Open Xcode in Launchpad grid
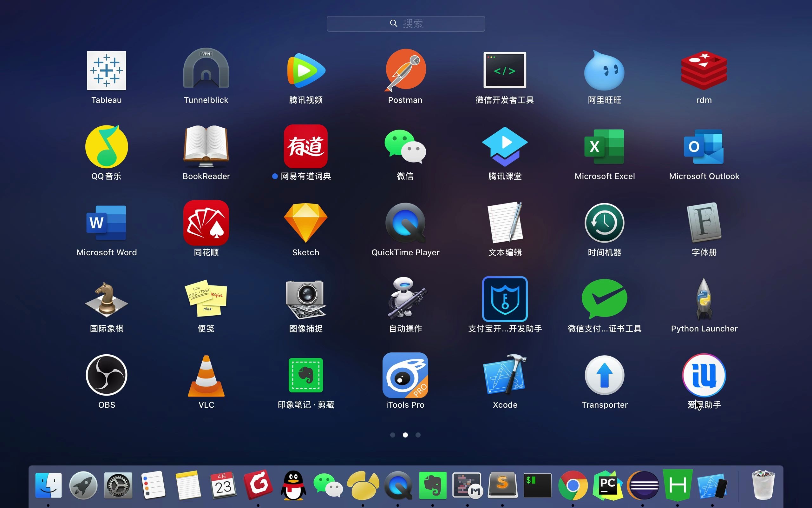Image resolution: width=812 pixels, height=508 pixels. 505,375
